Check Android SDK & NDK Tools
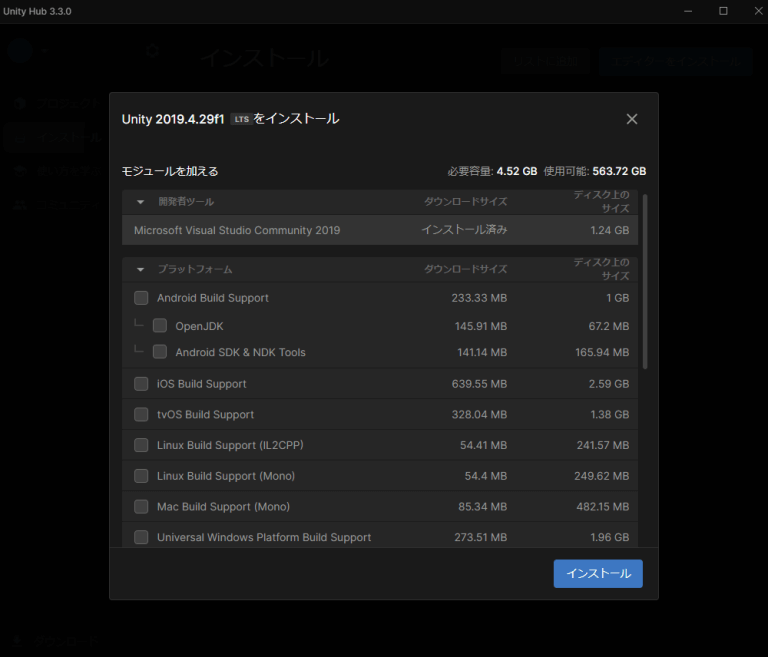The height and width of the screenshot is (657, 768). (x=160, y=352)
